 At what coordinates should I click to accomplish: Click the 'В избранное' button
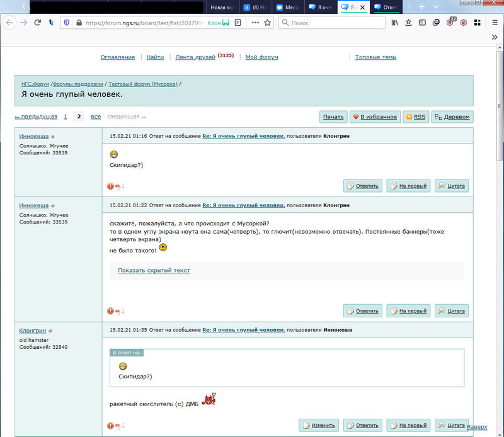point(375,116)
